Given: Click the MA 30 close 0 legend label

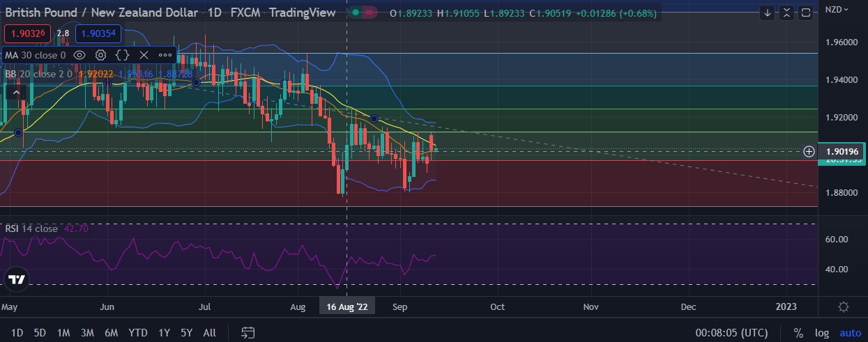Looking at the screenshot, I should [x=36, y=55].
